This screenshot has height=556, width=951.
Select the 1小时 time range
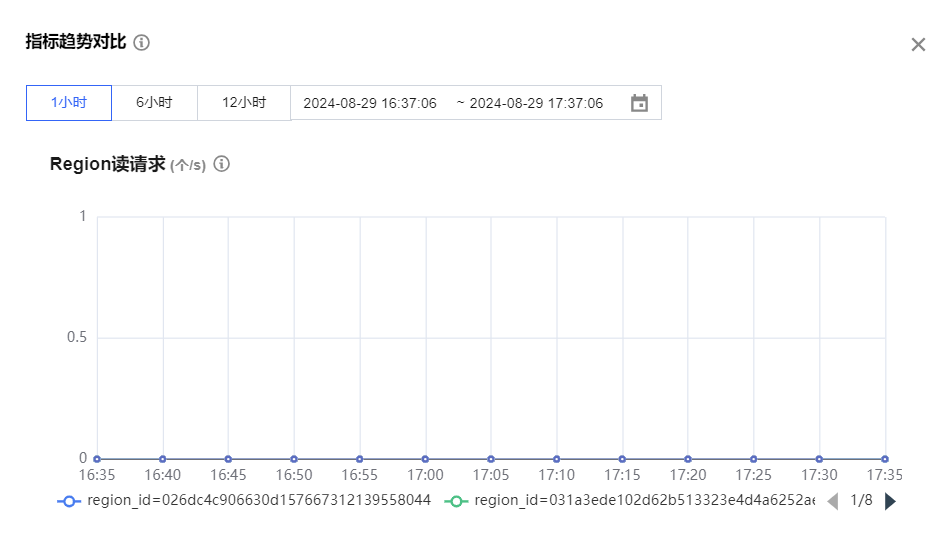click(x=69, y=103)
